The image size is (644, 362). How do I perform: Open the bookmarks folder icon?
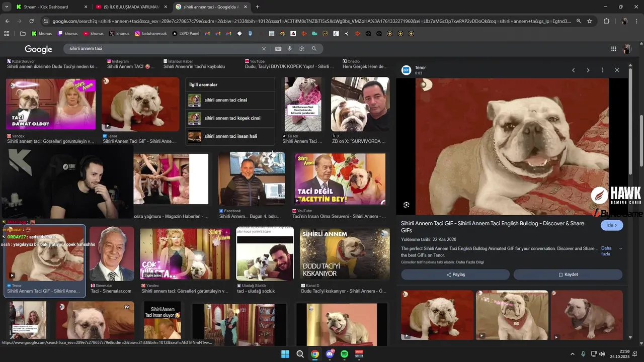(x=23, y=34)
